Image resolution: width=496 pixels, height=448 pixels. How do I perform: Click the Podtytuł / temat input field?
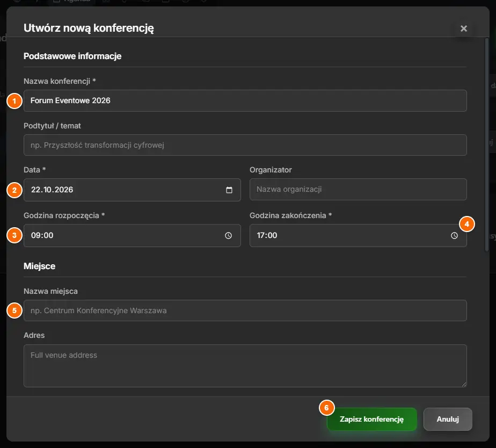[245, 145]
